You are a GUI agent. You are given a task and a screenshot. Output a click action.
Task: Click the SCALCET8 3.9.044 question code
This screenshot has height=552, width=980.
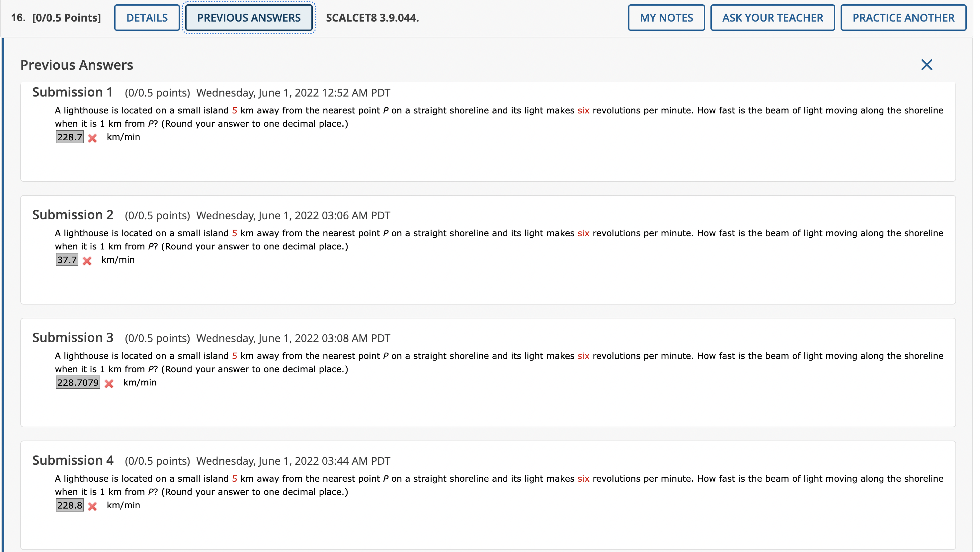[x=372, y=18]
